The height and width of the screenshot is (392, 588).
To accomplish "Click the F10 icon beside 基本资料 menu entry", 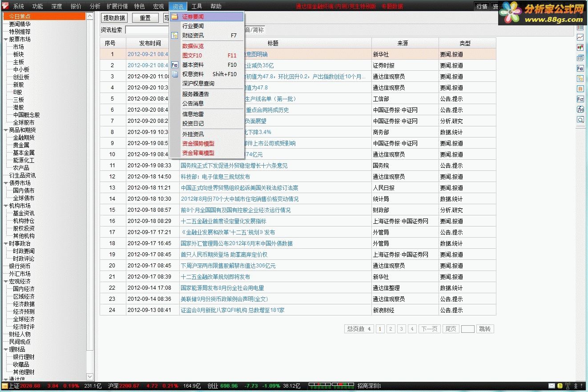I will pos(175,65).
